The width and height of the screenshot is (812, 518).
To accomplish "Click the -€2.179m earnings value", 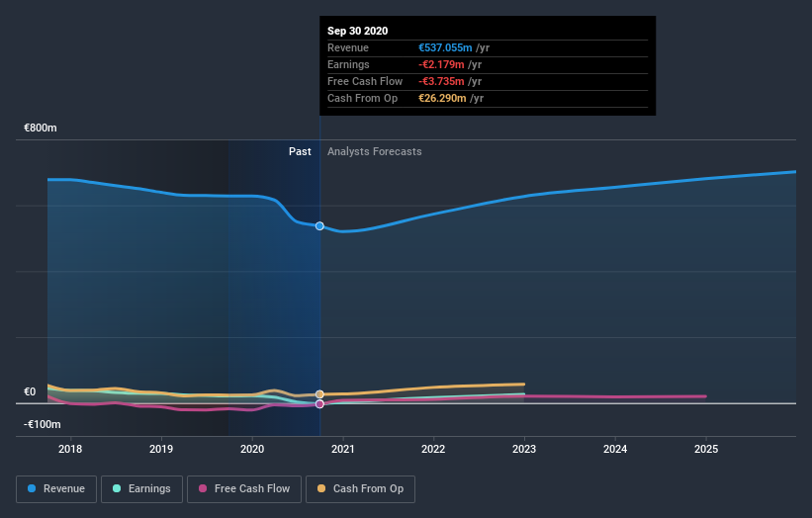I will pyautogui.click(x=441, y=64).
